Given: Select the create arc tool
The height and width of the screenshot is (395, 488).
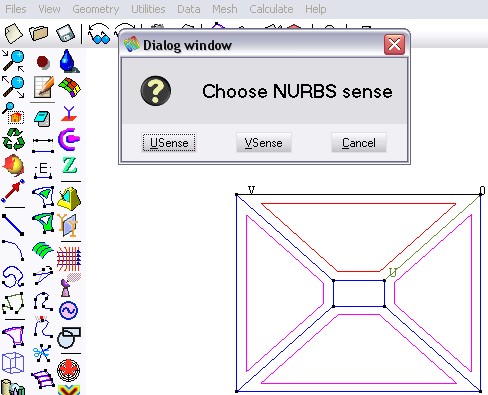Looking at the screenshot, I should pyautogui.click(x=13, y=250).
